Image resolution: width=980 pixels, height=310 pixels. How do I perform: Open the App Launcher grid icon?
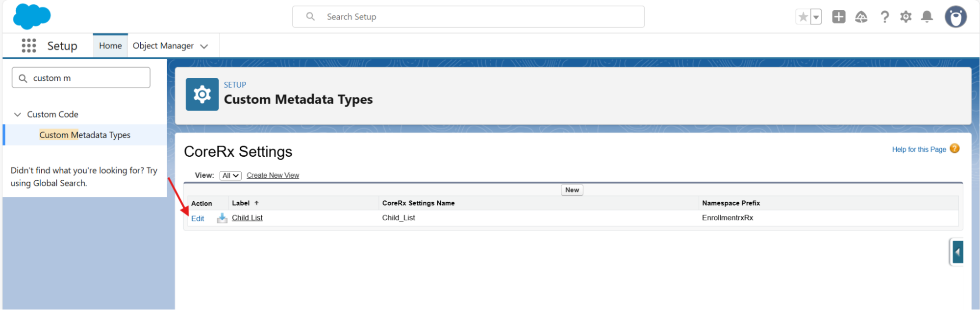pos(29,46)
